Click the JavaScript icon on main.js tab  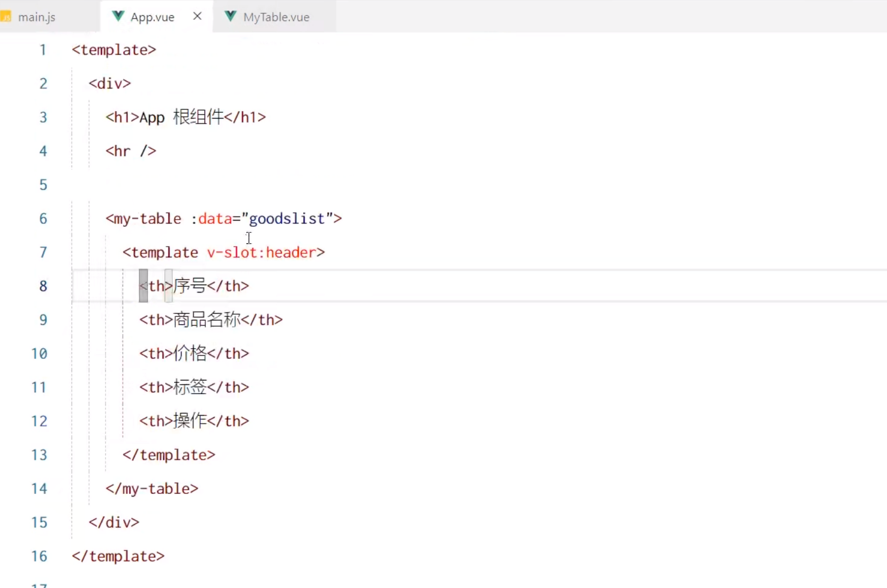click(7, 16)
